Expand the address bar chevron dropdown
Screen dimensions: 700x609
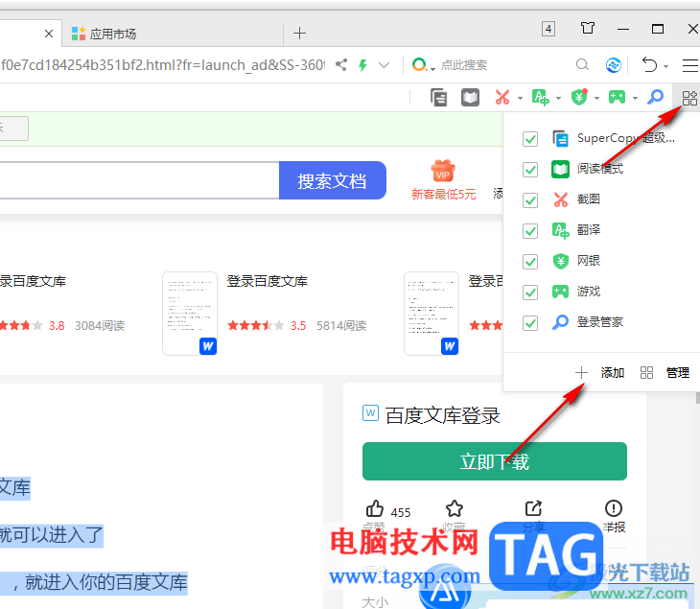click(x=384, y=65)
